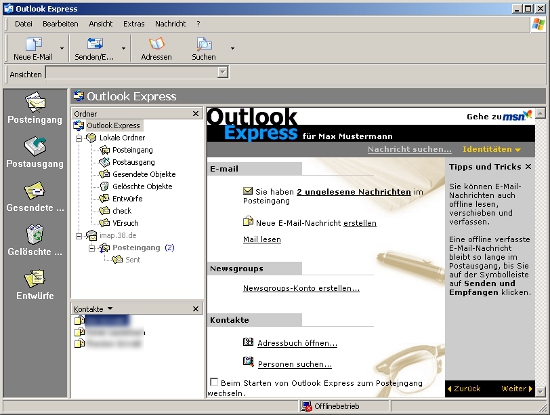Open the Neue E-Mail dropdown arrow

(x=62, y=48)
